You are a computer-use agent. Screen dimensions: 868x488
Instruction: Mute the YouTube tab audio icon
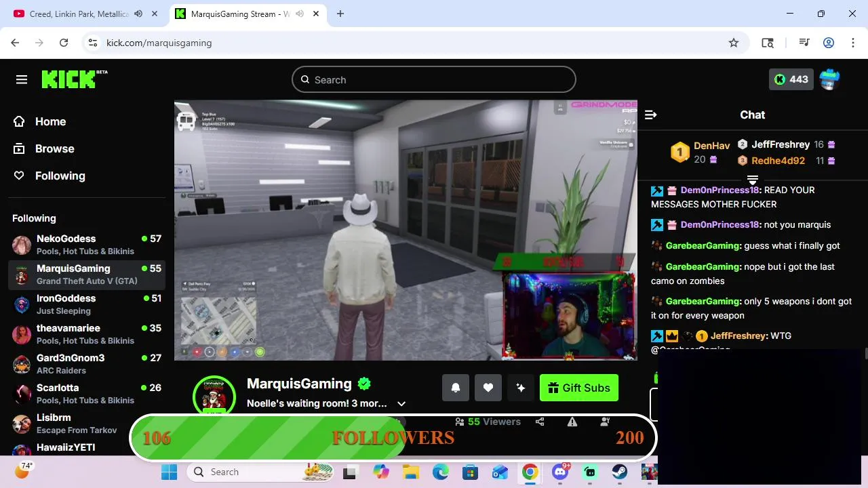click(x=138, y=14)
